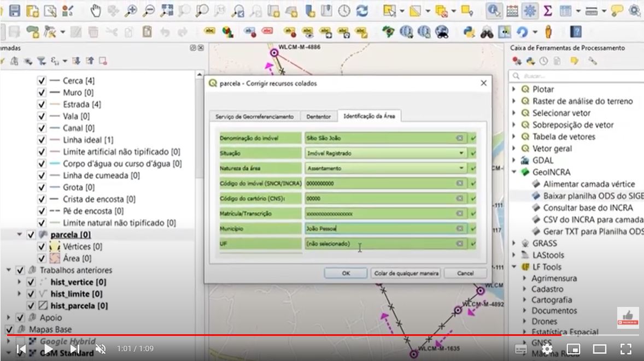Expand the Apoio layer group
Image resolution: width=644 pixels, height=361 pixels.
[x=9, y=317]
